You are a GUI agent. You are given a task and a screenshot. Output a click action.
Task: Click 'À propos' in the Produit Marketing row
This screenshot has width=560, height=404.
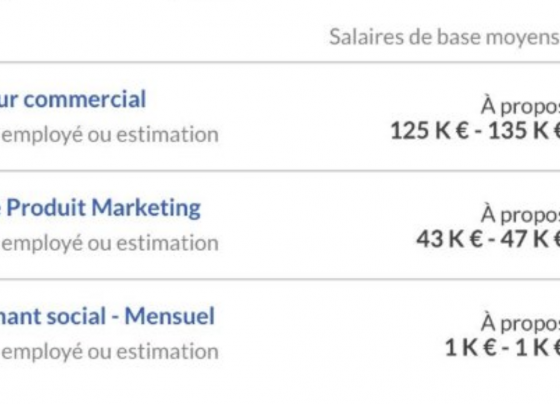click(x=520, y=215)
